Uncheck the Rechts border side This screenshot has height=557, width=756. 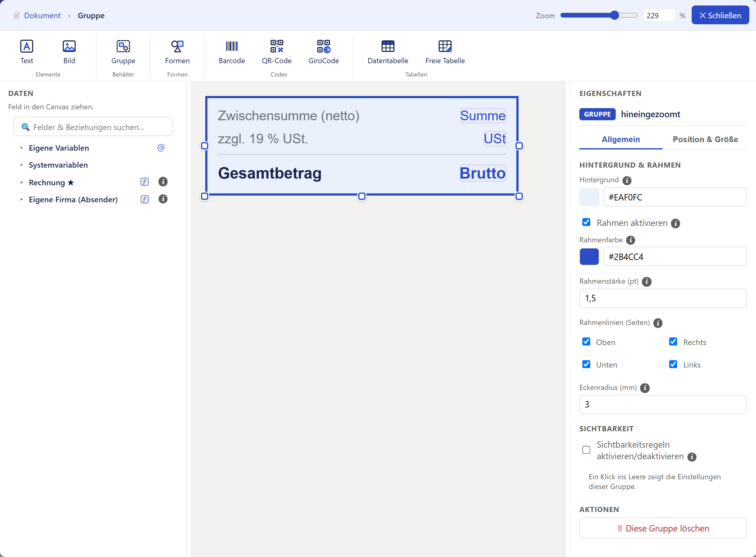tap(673, 342)
